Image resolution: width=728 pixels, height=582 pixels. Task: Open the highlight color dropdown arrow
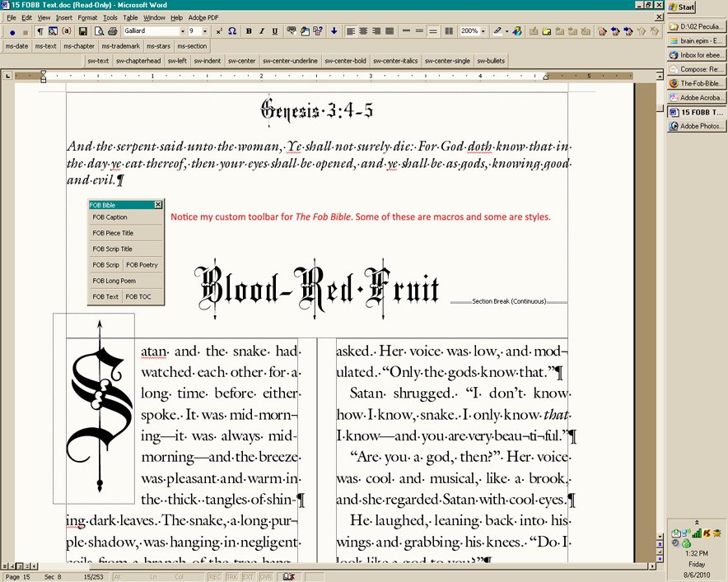[x=506, y=31]
